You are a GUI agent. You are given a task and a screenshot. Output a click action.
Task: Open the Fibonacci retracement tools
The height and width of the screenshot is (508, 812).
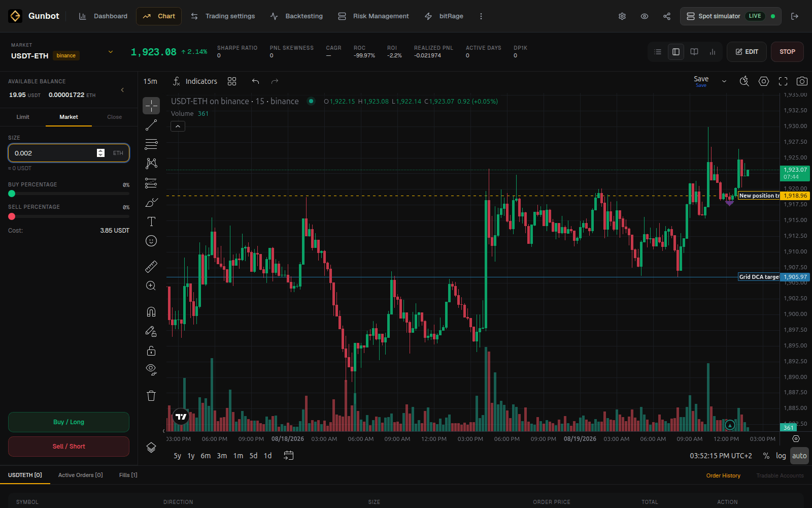pos(151,144)
